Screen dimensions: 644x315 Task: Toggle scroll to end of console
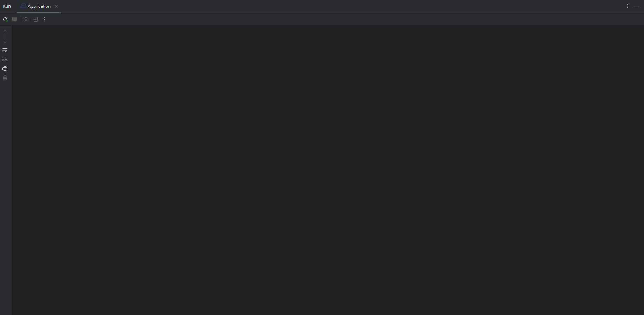pyautogui.click(x=5, y=59)
